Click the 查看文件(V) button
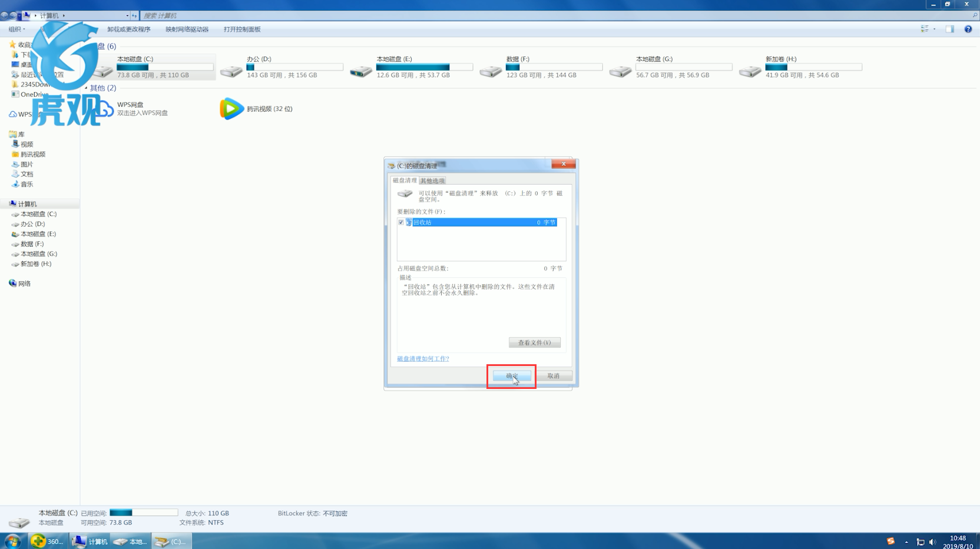The width and height of the screenshot is (980, 549). 534,342
